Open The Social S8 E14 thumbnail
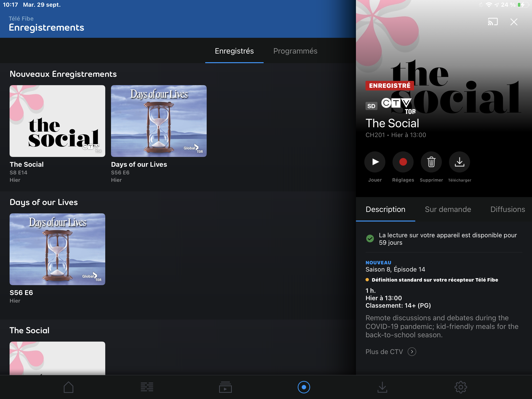Viewport: 532px width, 399px height. (57, 121)
